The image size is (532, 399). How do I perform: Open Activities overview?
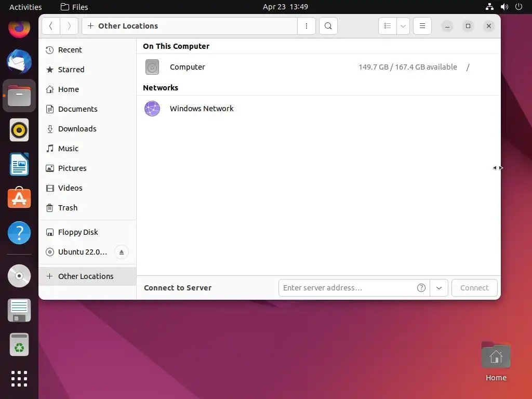tap(25, 7)
